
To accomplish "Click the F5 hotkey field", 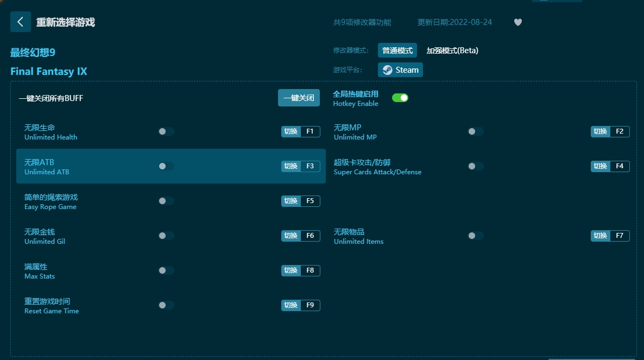I will coord(310,201).
